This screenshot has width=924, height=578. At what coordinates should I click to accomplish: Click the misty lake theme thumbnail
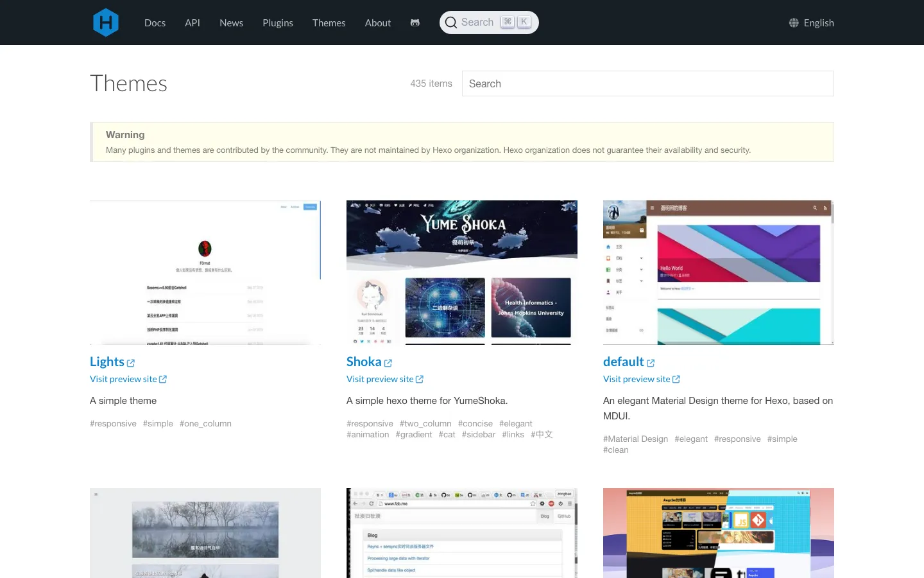tap(205, 533)
